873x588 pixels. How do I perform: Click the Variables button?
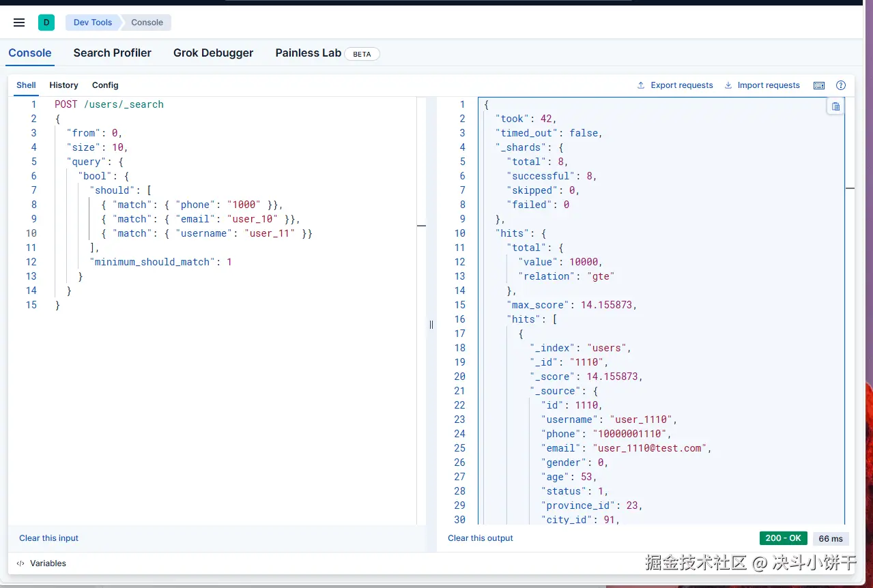click(x=42, y=563)
